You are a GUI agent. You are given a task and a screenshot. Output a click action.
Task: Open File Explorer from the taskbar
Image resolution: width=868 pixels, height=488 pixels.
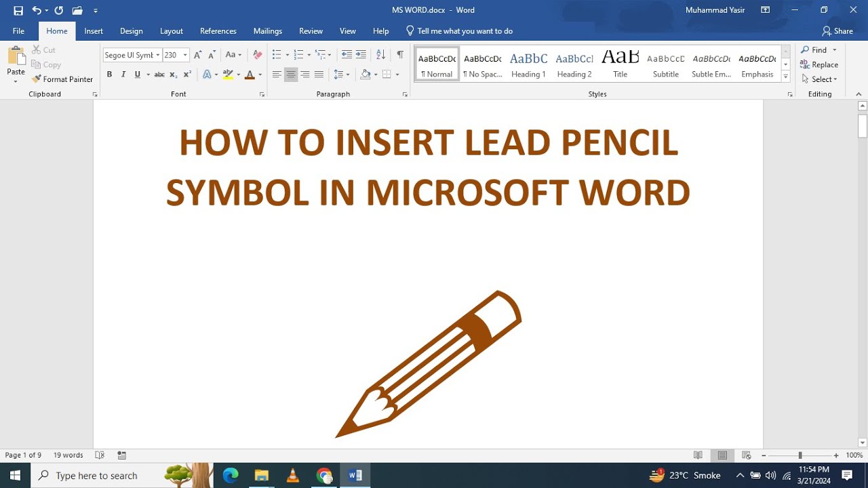262,475
